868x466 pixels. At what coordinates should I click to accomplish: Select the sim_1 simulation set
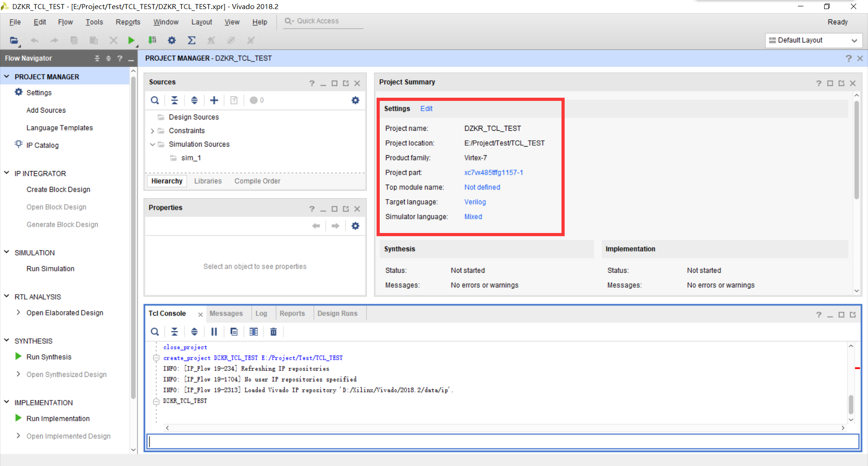click(191, 158)
